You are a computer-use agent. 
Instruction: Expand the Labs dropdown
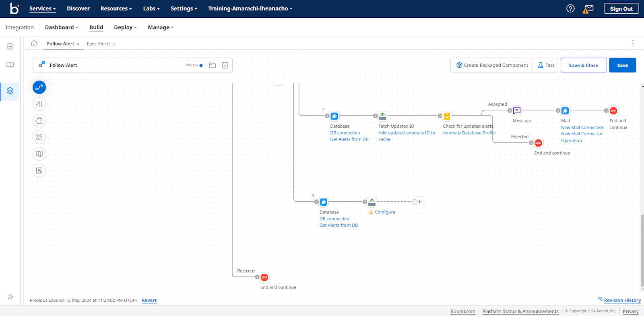151,8
